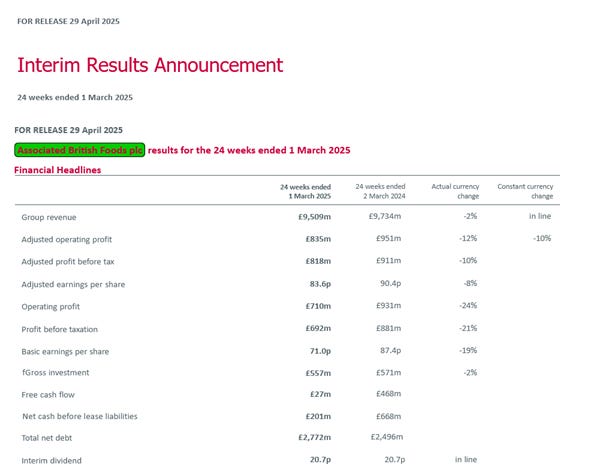Viewport: 602px width, 470px height.
Task: Click the 71.0p basic earnings value
Action: [x=320, y=351]
